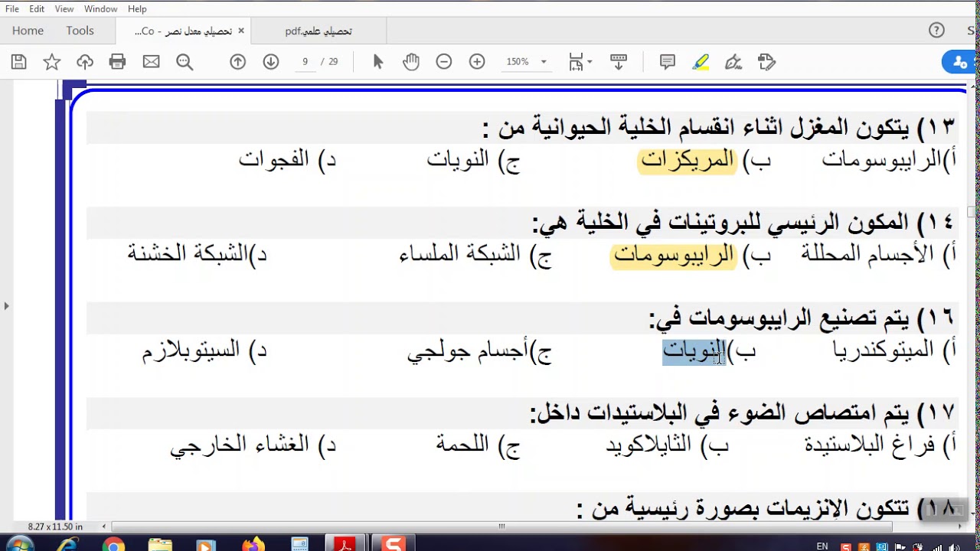Screen dimensions: 980x551
Task: Click the Adobe Acrobat taskbar icon
Action: click(345, 544)
